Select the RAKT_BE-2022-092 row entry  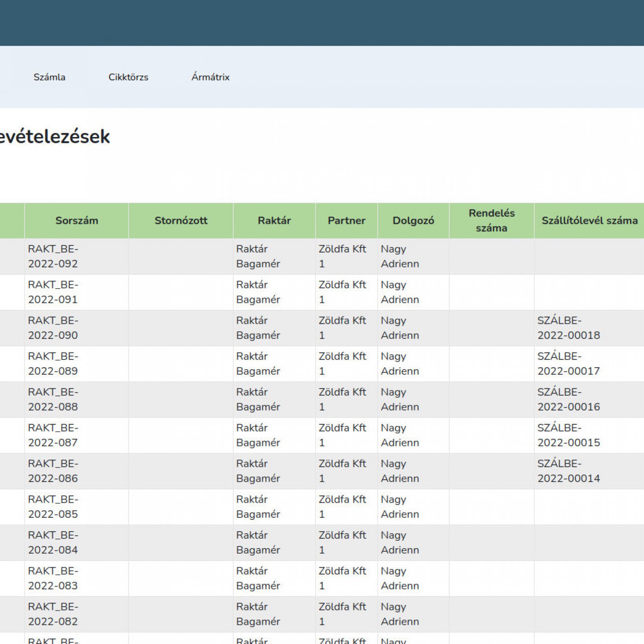[53, 256]
